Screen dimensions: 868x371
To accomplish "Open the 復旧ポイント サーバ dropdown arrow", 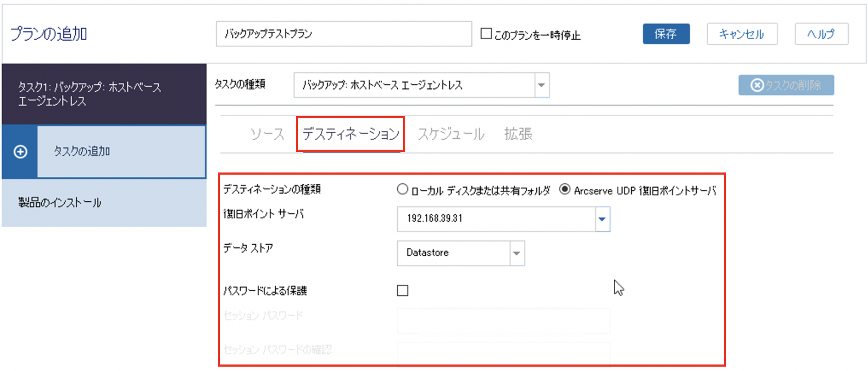I will [x=603, y=219].
